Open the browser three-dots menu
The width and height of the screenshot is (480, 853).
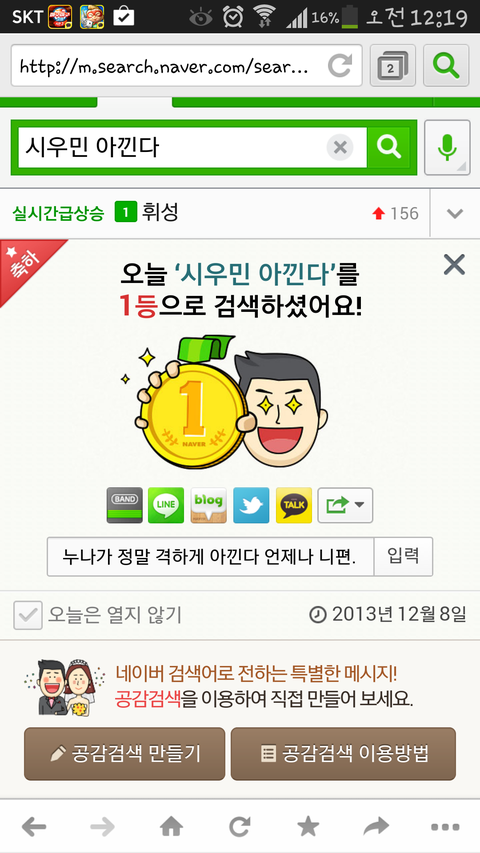click(445, 827)
